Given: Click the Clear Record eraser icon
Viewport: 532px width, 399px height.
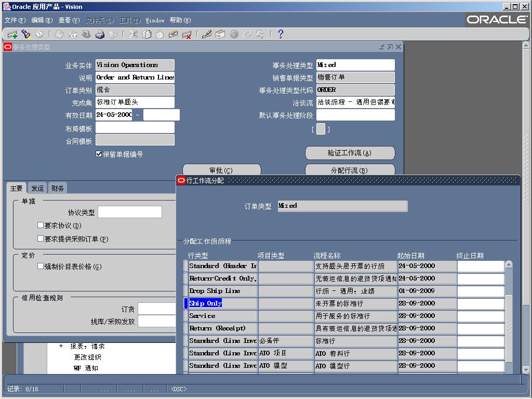Looking at the screenshot, I should pyautogui.click(x=173, y=34).
